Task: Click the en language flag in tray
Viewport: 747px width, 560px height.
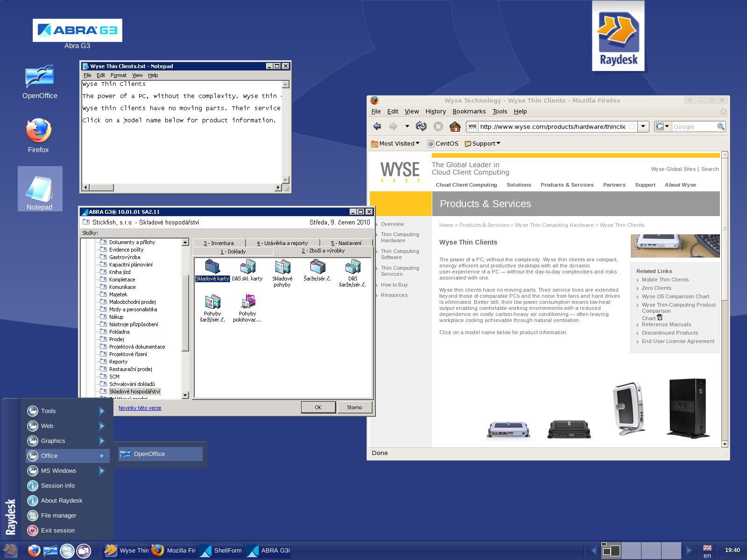Action: click(x=707, y=551)
